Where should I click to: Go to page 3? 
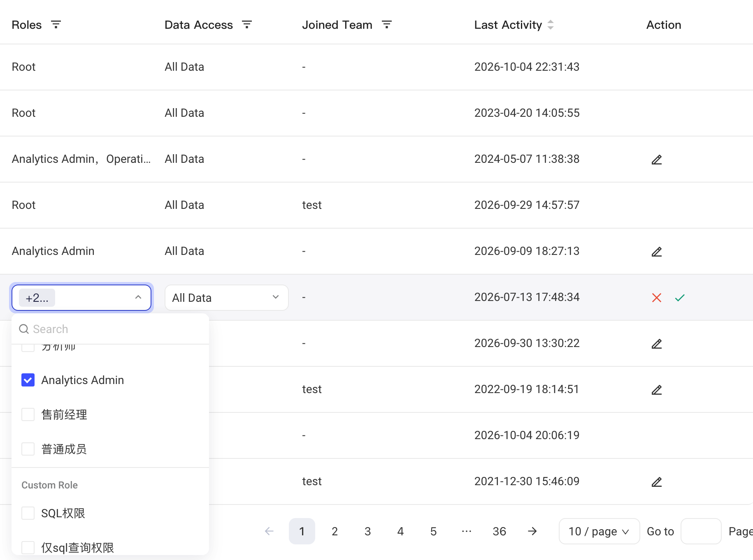pyautogui.click(x=368, y=531)
